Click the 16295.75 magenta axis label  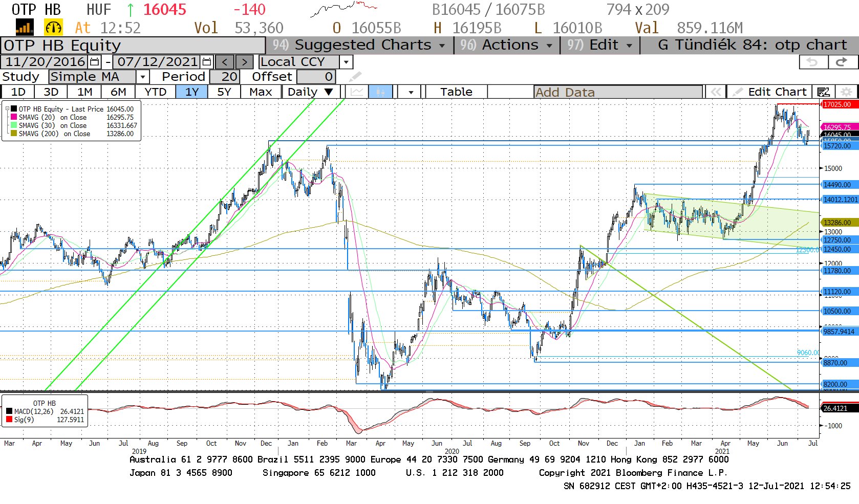[x=840, y=127]
